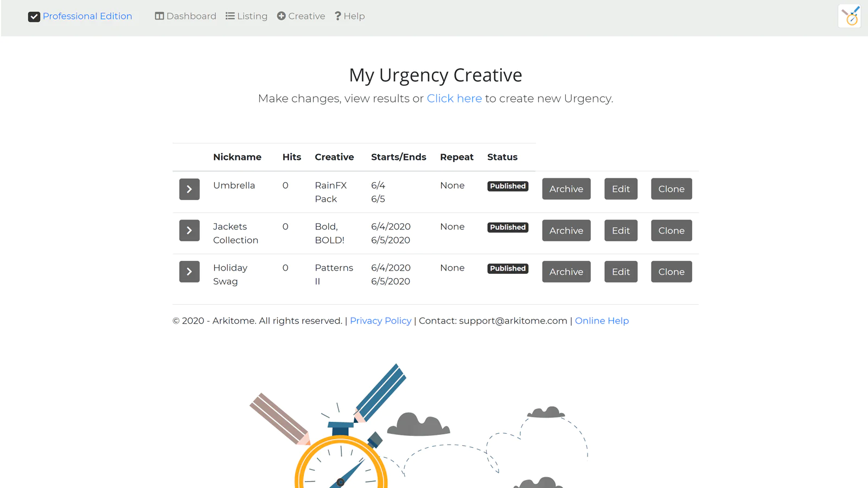Select the Repeat column header
The width and height of the screenshot is (868, 488).
point(457,157)
